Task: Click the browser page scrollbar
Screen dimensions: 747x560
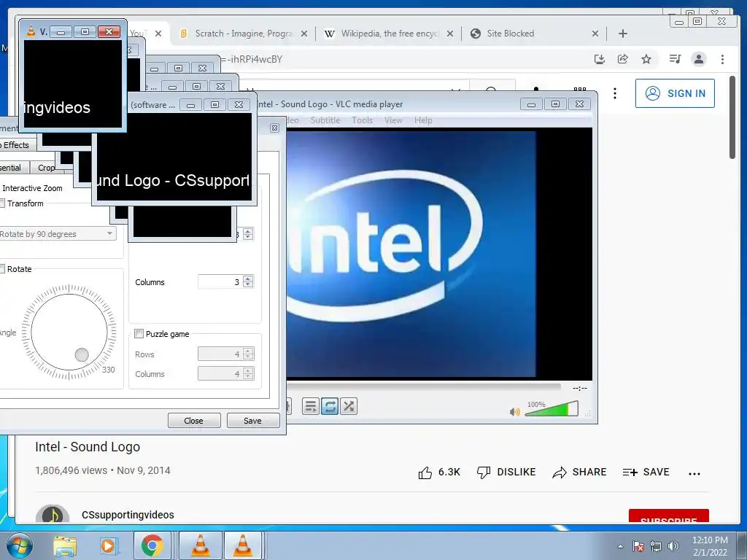Action: coord(732,117)
